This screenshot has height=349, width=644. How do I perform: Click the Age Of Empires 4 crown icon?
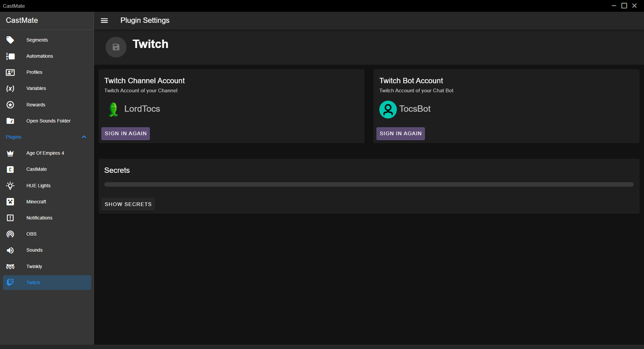click(10, 153)
